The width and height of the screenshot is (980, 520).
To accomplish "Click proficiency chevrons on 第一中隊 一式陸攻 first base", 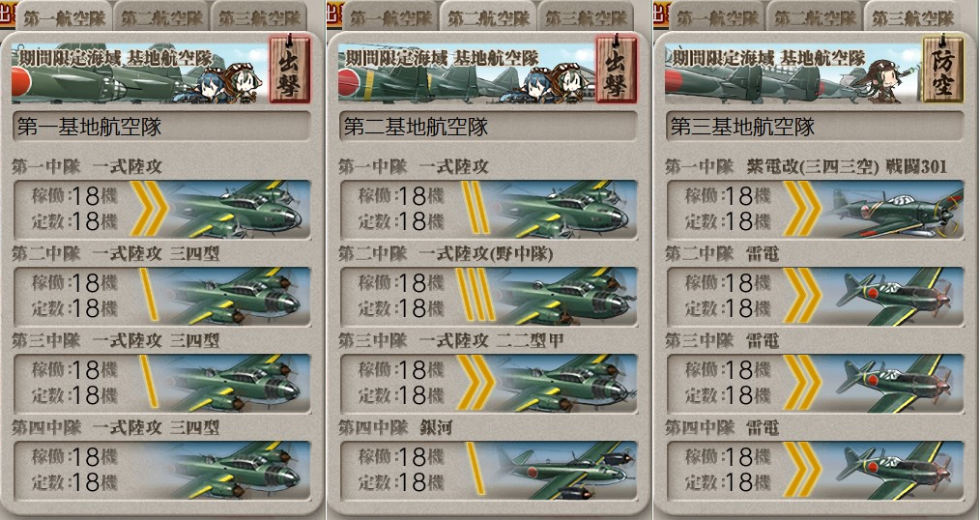I will click(x=149, y=208).
